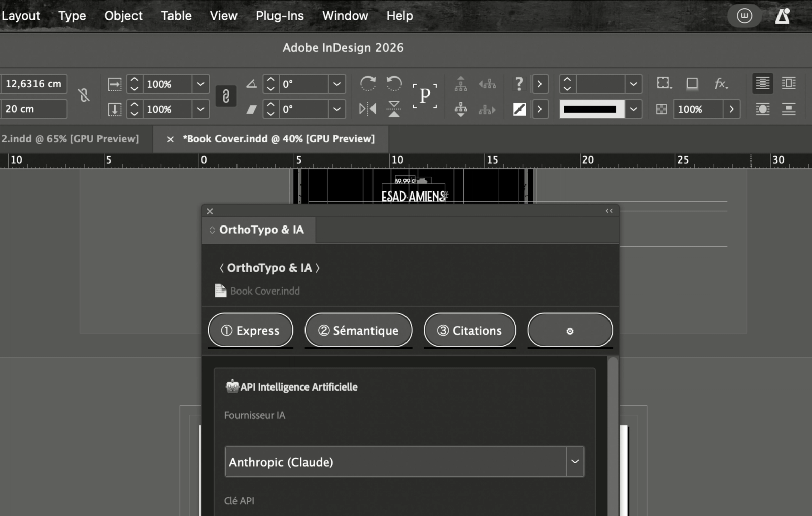Click the Scale Y percentage icon

pos(115,109)
